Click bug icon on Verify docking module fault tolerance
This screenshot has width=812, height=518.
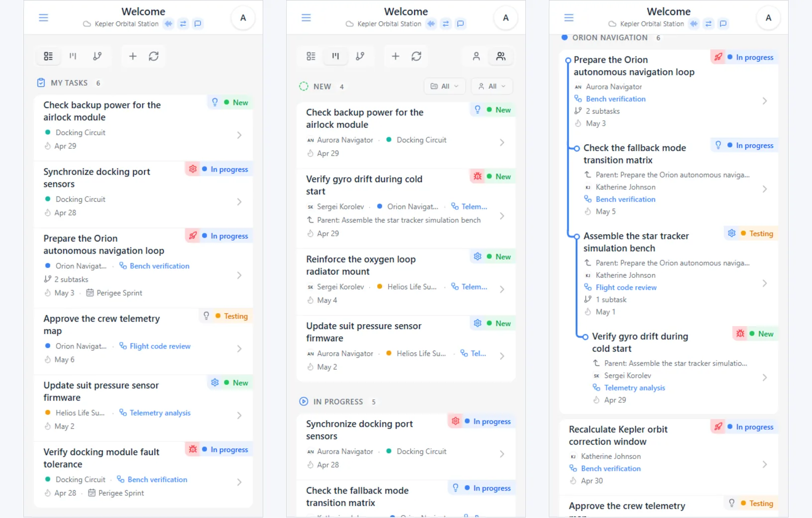193,449
